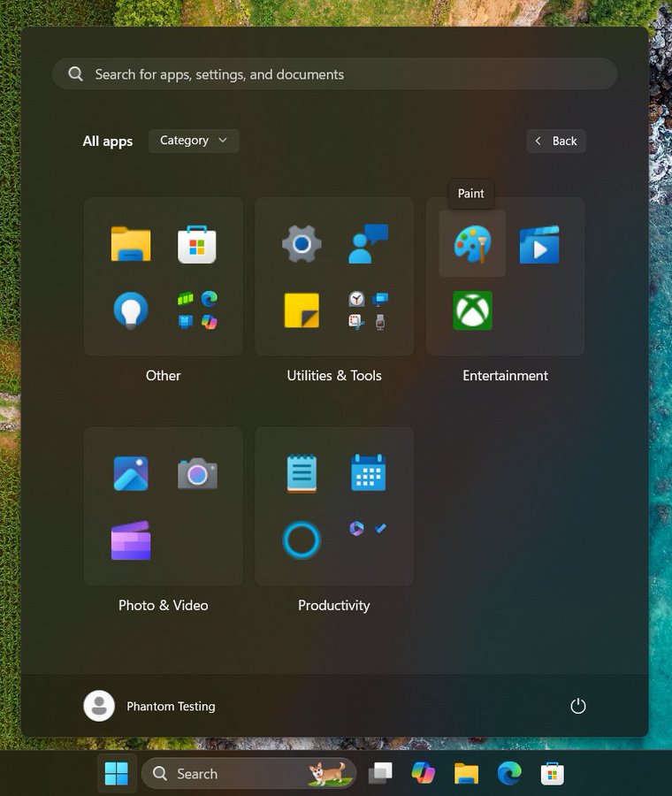Image resolution: width=672 pixels, height=796 pixels.
Task: Open the Sticky Notes app
Action: 302,310
